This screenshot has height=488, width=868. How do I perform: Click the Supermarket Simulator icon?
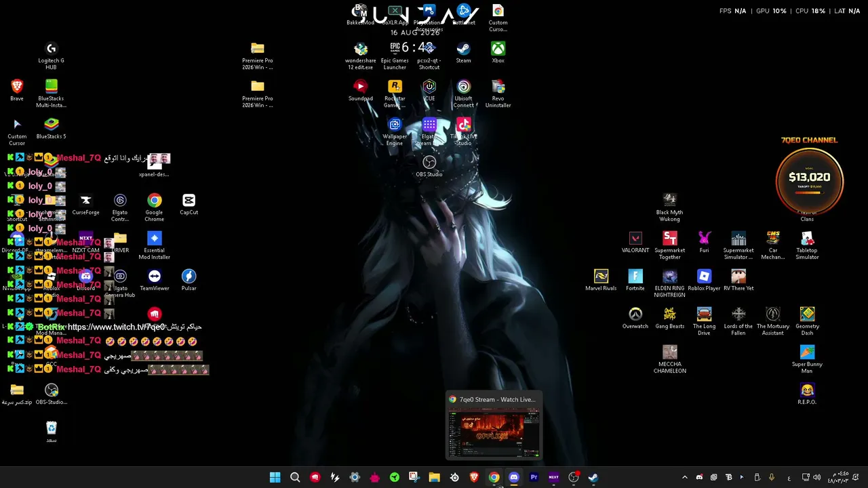(x=738, y=245)
